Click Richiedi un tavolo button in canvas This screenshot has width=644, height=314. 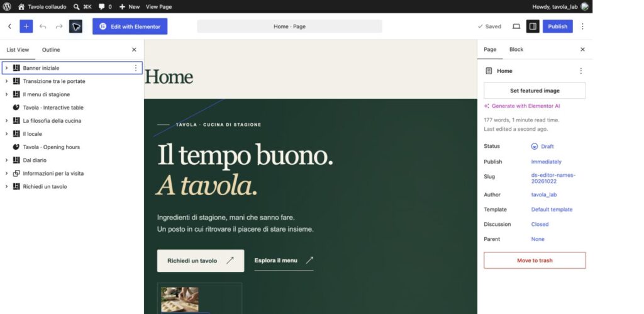(x=201, y=261)
